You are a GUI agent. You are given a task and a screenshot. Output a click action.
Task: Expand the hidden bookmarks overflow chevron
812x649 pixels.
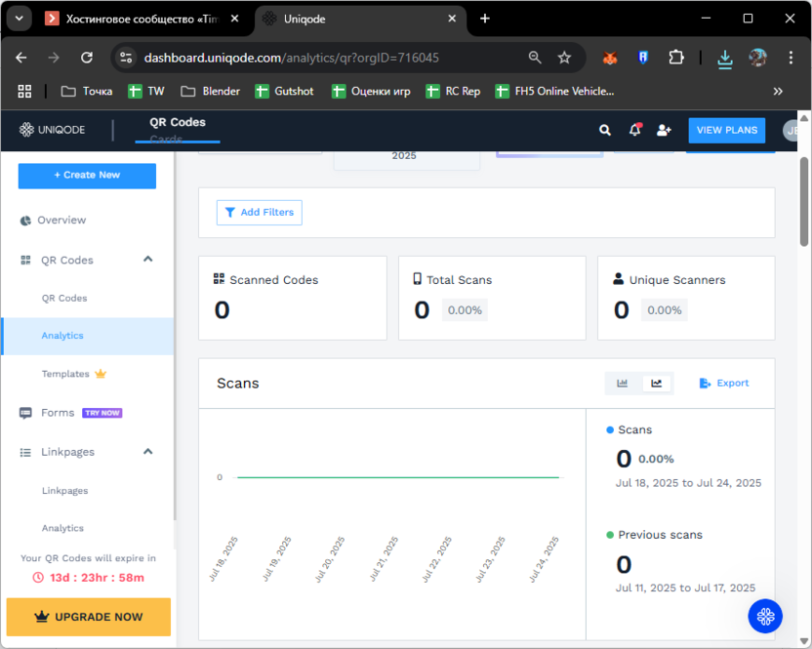point(778,91)
